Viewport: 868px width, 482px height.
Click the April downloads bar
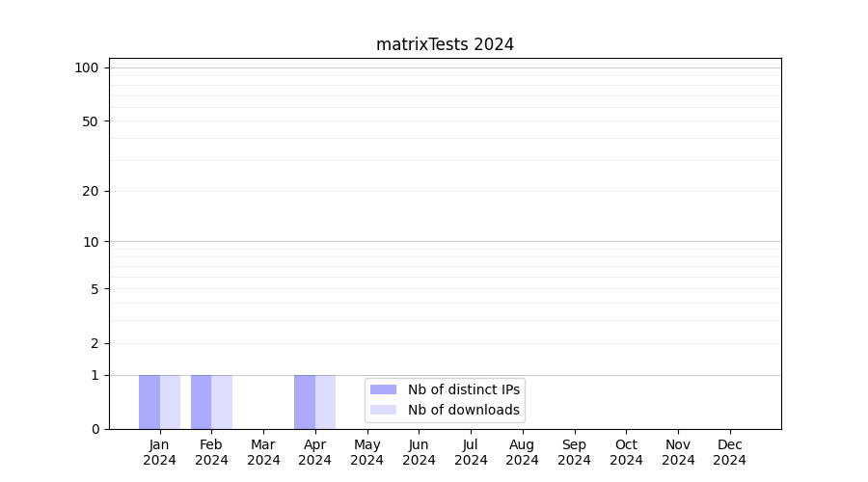click(x=325, y=402)
